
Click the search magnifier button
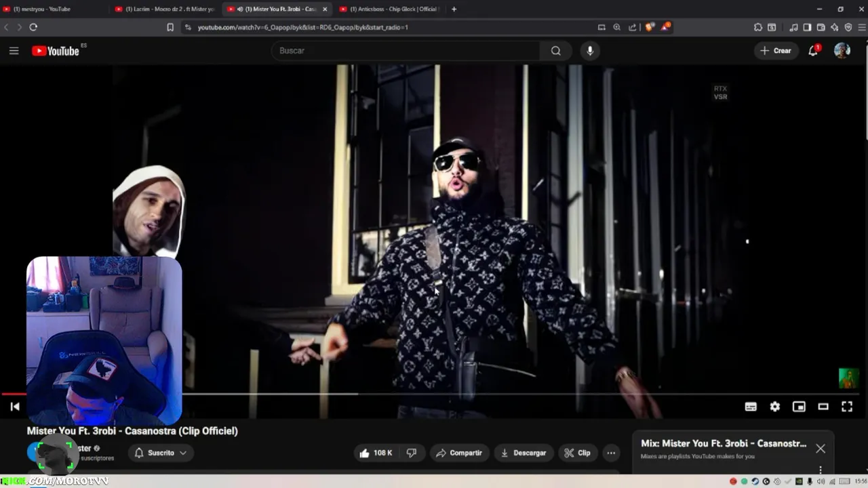556,51
